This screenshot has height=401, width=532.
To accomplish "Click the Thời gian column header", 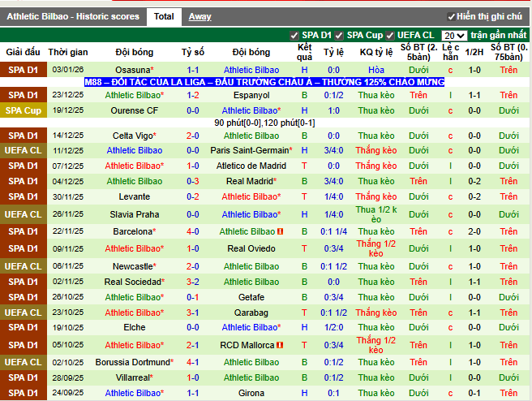I will [68, 52].
